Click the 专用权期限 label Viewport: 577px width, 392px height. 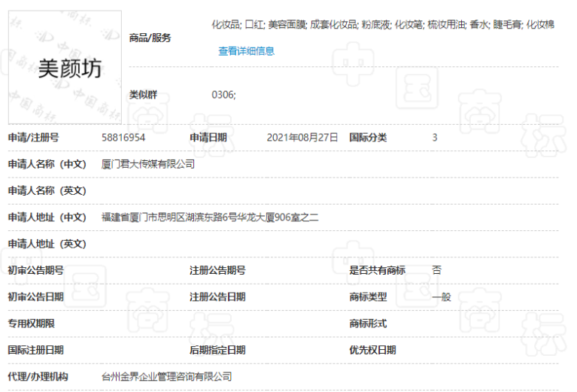[x=31, y=324]
